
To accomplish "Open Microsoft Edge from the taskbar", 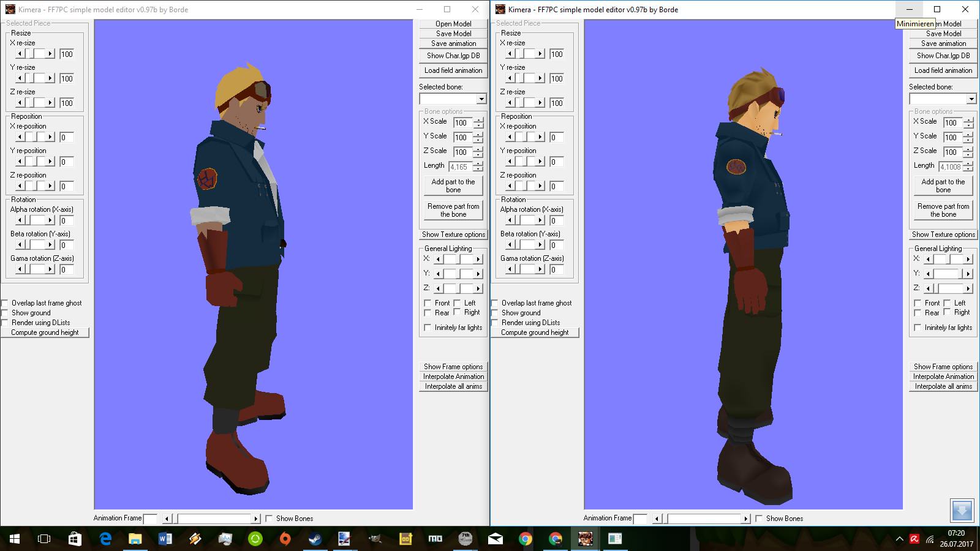I will (105, 539).
